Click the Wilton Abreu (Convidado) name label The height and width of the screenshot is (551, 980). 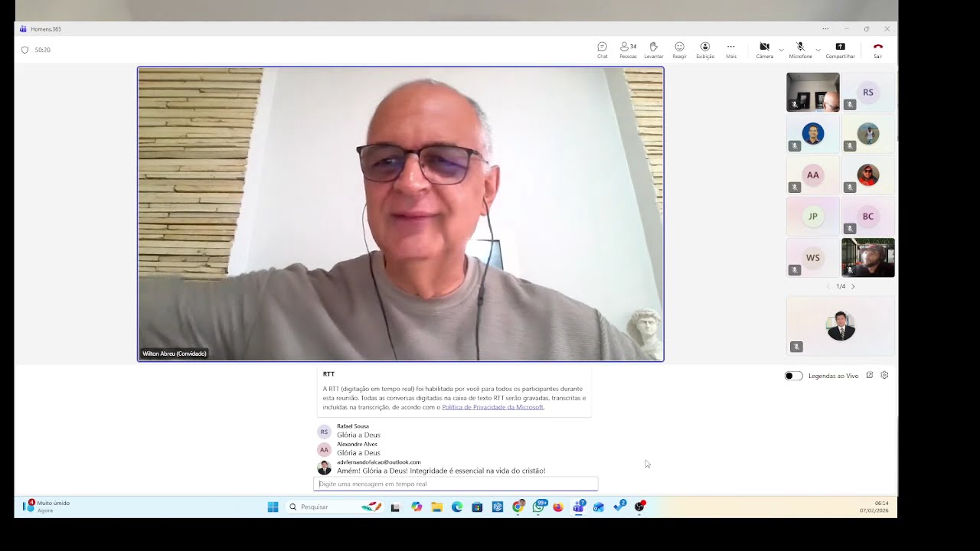coord(175,354)
